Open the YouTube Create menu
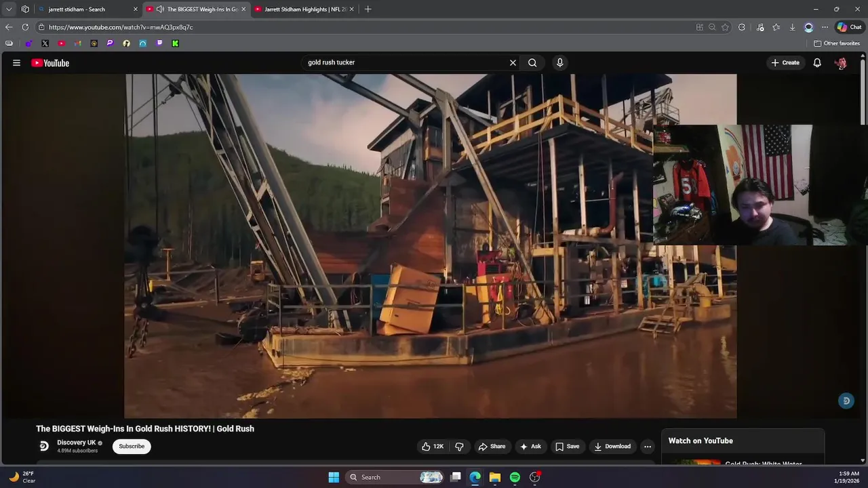868x488 pixels. [785, 62]
